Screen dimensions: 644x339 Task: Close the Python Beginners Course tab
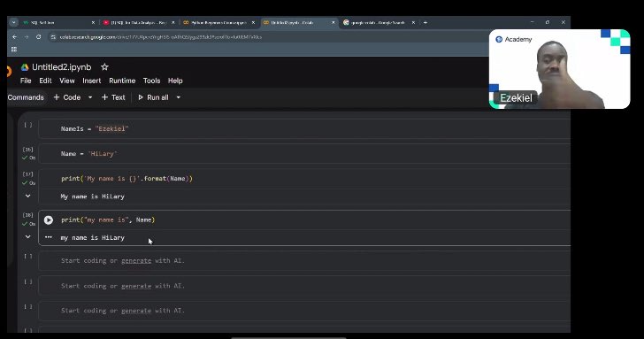[253, 23]
